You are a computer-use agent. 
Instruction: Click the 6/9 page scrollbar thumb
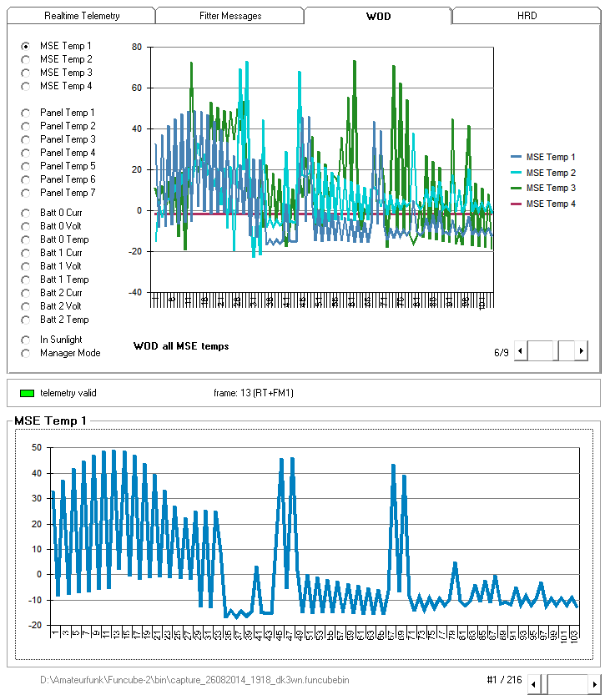556,351
